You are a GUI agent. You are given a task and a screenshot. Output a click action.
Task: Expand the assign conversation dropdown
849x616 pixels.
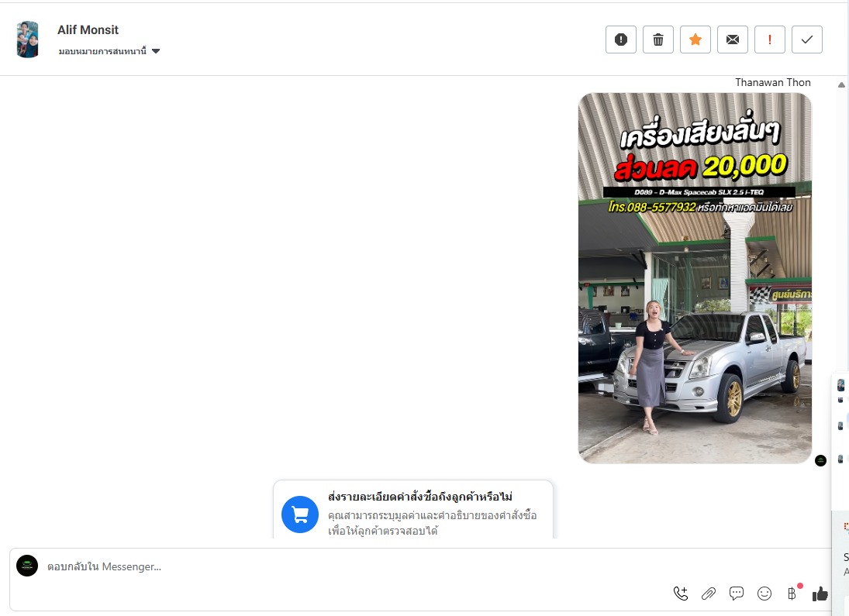109,51
